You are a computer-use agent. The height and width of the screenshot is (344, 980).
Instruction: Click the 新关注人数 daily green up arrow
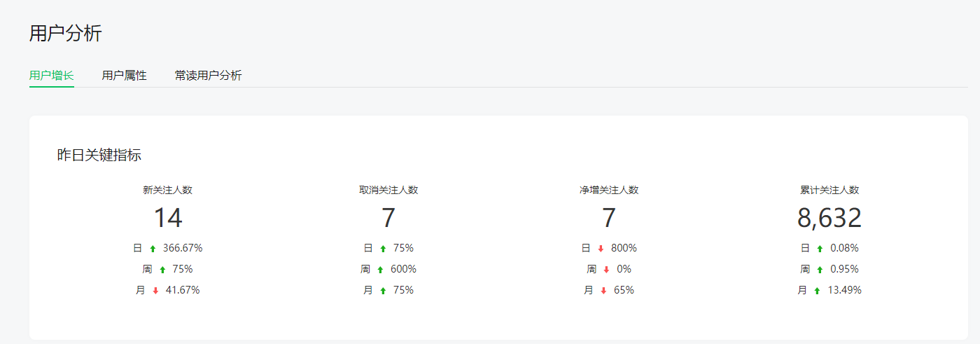pyautogui.click(x=153, y=249)
